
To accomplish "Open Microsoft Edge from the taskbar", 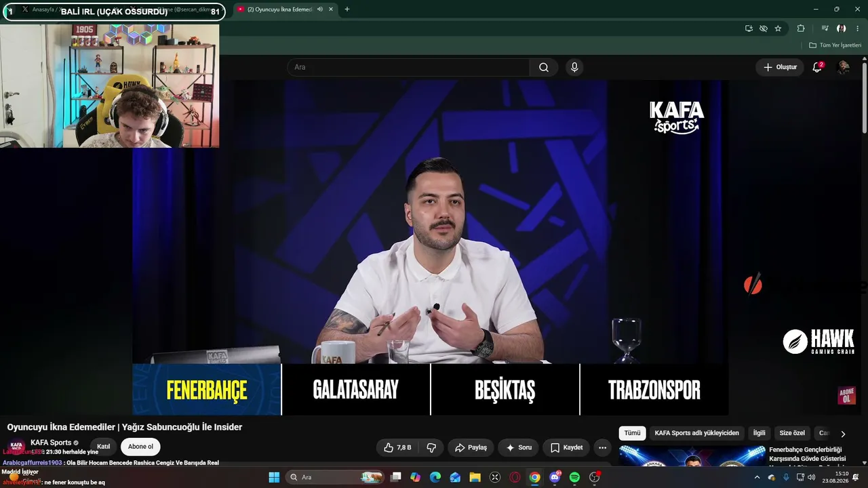I will [x=435, y=477].
